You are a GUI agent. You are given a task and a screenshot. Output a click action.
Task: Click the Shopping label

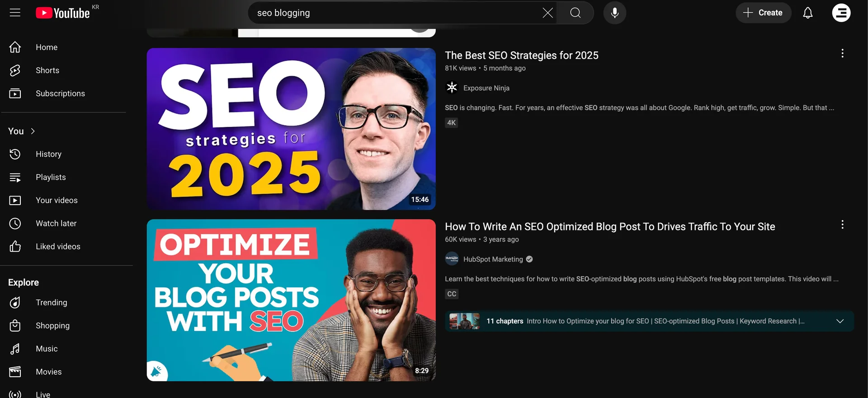[x=52, y=325]
